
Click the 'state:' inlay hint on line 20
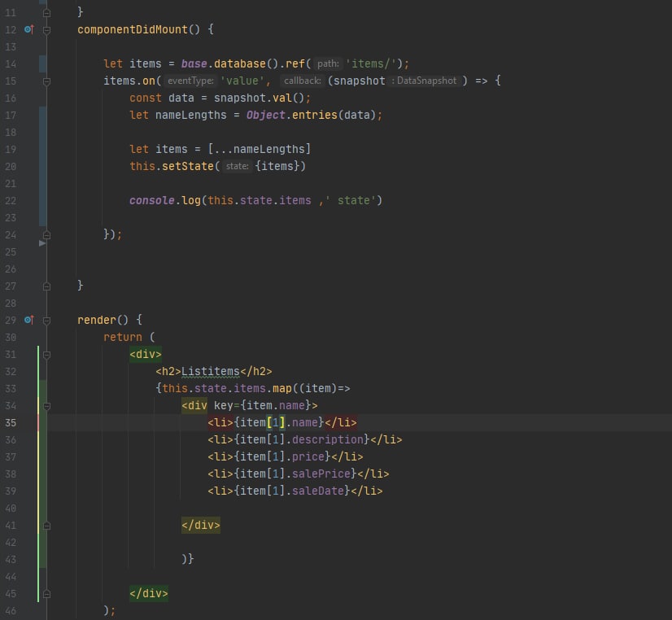pyautogui.click(x=237, y=166)
